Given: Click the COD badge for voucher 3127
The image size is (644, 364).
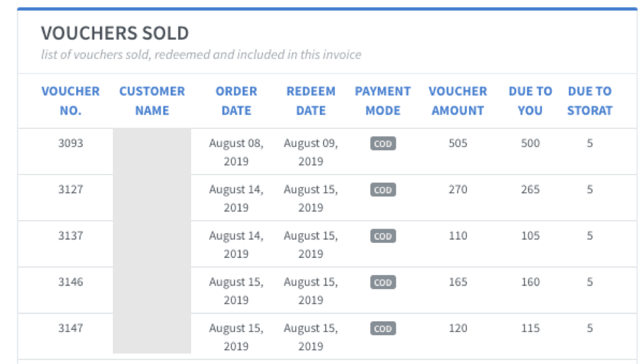Looking at the screenshot, I should click(x=383, y=190).
